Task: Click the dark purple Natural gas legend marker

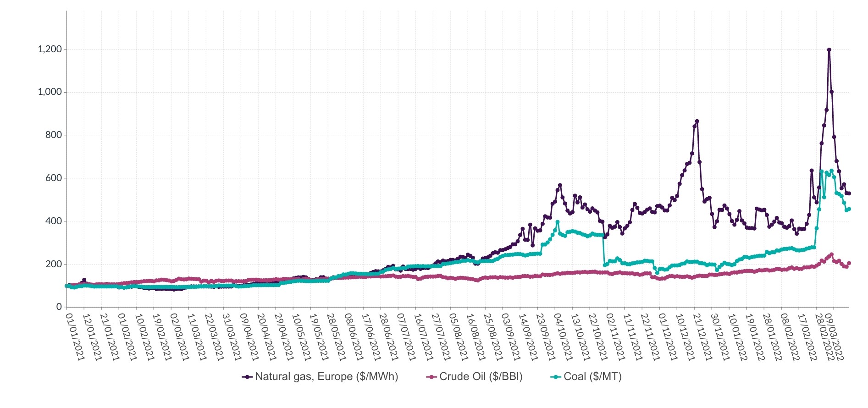Action: click(x=247, y=377)
